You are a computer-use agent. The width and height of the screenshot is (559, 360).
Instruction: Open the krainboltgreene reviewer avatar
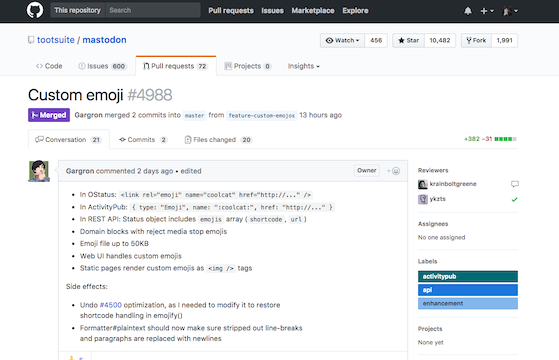pyautogui.click(x=422, y=184)
